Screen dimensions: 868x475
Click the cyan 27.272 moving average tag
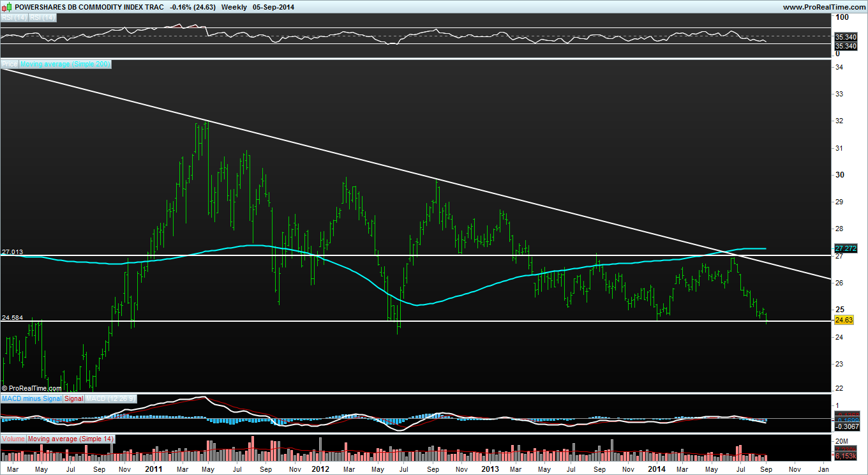[x=845, y=248]
